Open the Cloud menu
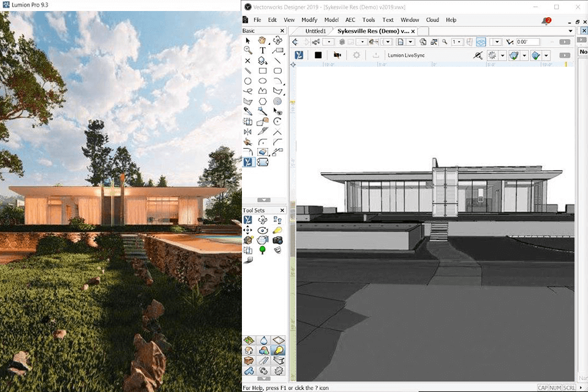This screenshot has height=392, width=588. click(432, 20)
